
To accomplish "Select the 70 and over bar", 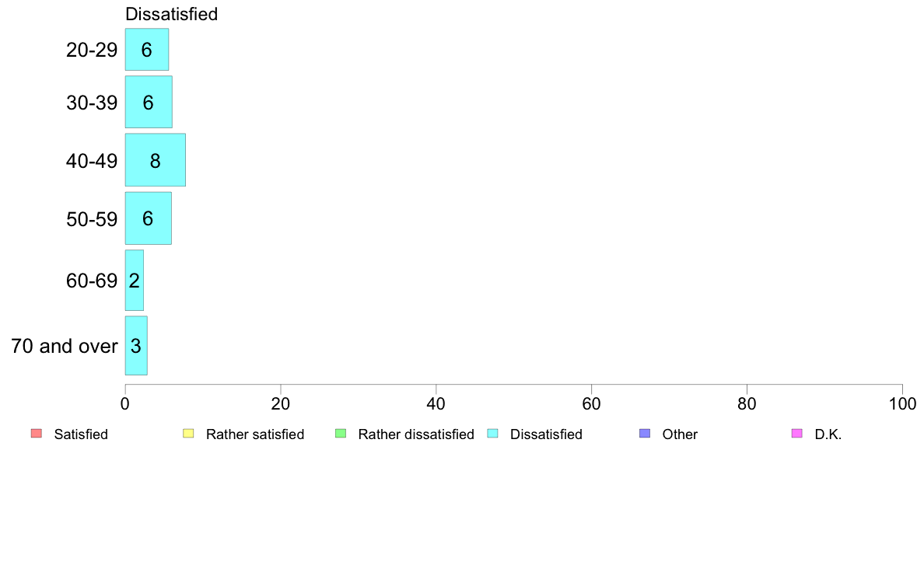I will pyautogui.click(x=136, y=345).
